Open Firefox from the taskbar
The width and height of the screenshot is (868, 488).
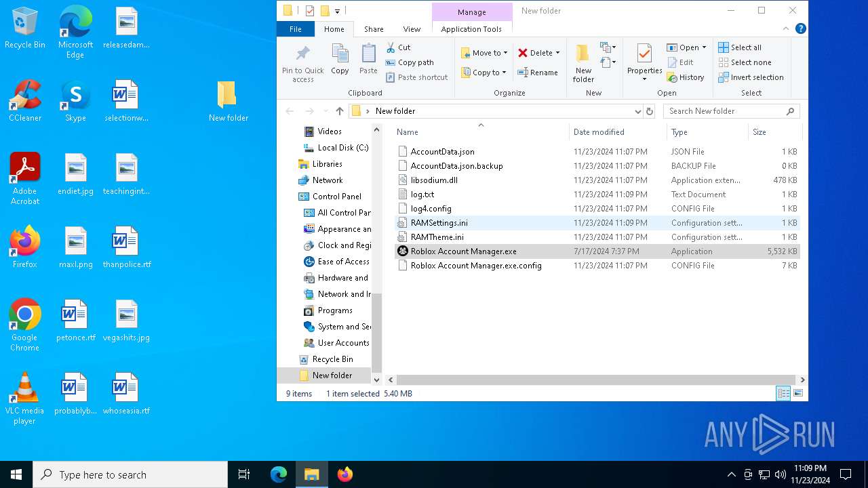pyautogui.click(x=345, y=474)
